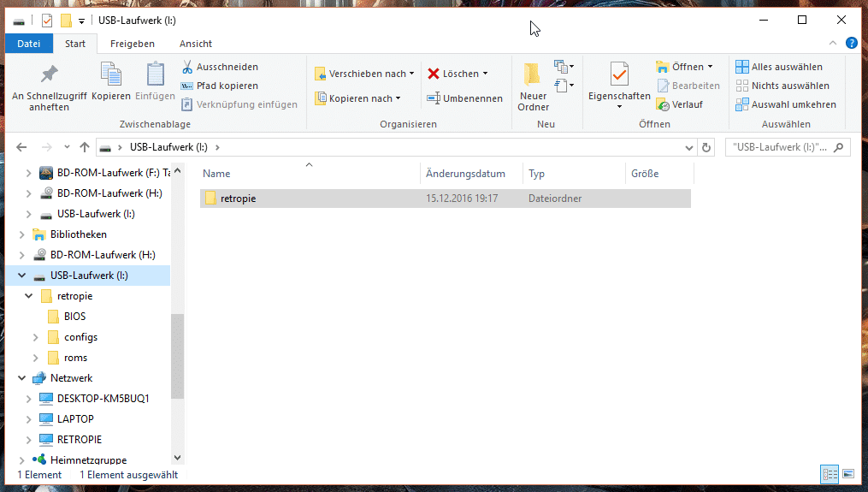868x492 pixels.
Task: Click Ausschneiden scissors button
Action: [x=221, y=67]
